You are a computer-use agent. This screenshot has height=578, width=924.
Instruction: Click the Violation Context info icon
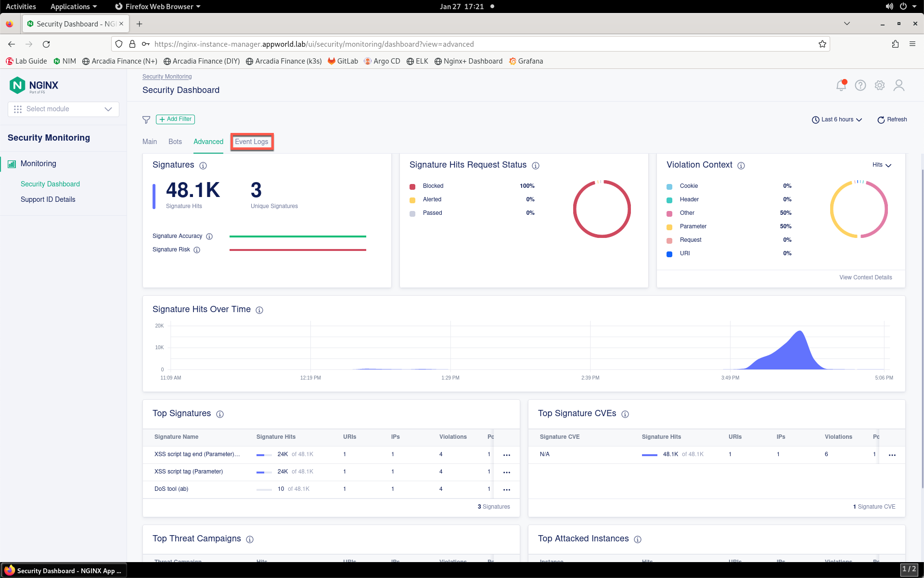[741, 166]
